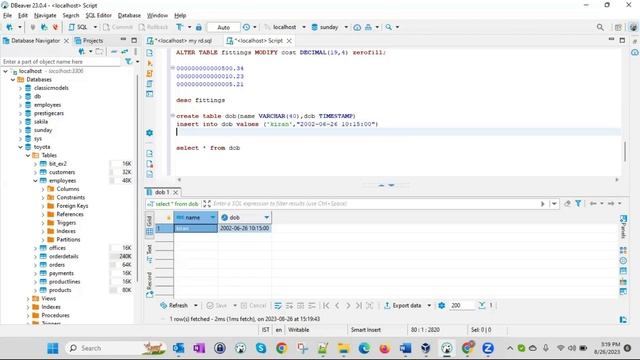
Task: Open the name column header dropdown
Action: point(213,218)
